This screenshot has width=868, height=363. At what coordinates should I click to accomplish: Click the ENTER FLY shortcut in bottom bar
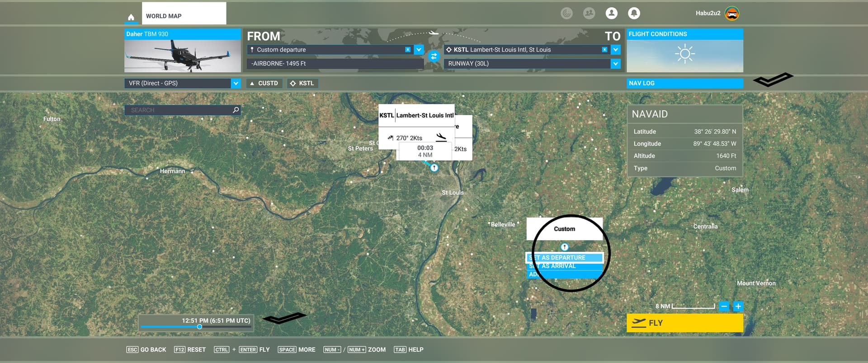click(254, 349)
